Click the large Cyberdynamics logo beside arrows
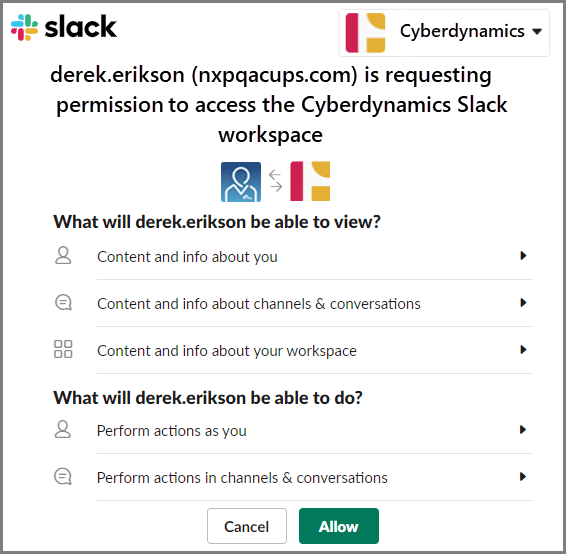This screenshot has width=566, height=554. pyautogui.click(x=310, y=181)
